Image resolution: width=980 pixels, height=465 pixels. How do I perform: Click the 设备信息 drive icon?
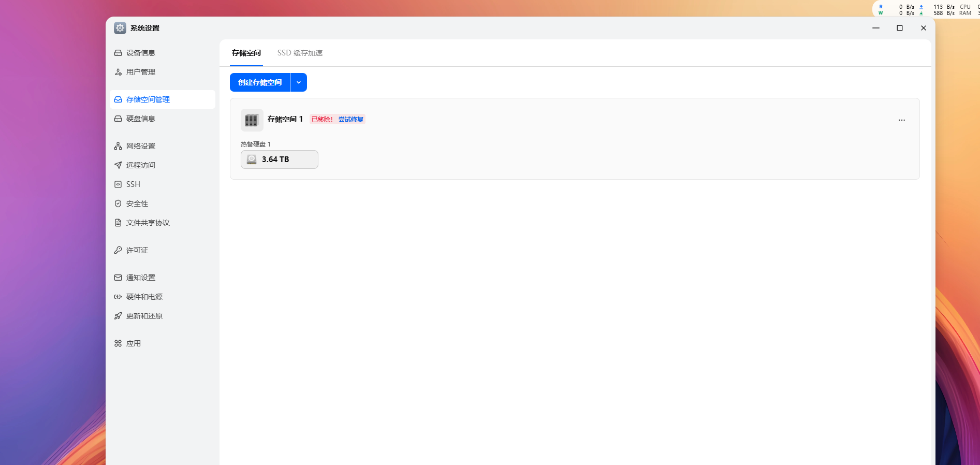coord(118,53)
